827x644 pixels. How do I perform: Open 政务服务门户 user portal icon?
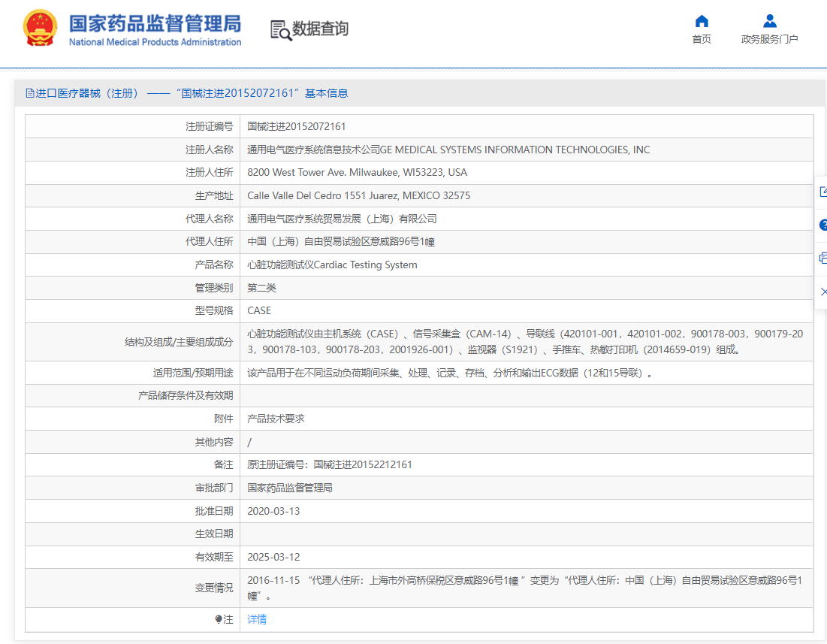(x=769, y=21)
